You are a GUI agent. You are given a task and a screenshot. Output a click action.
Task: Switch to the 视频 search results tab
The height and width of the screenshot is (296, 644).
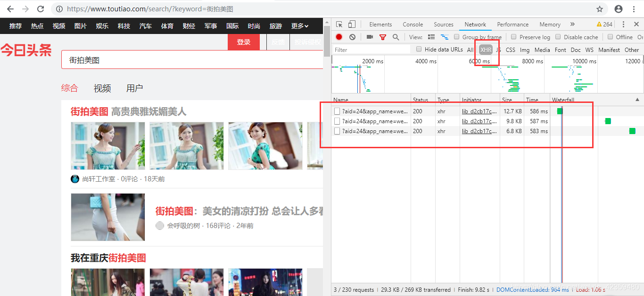coord(102,88)
